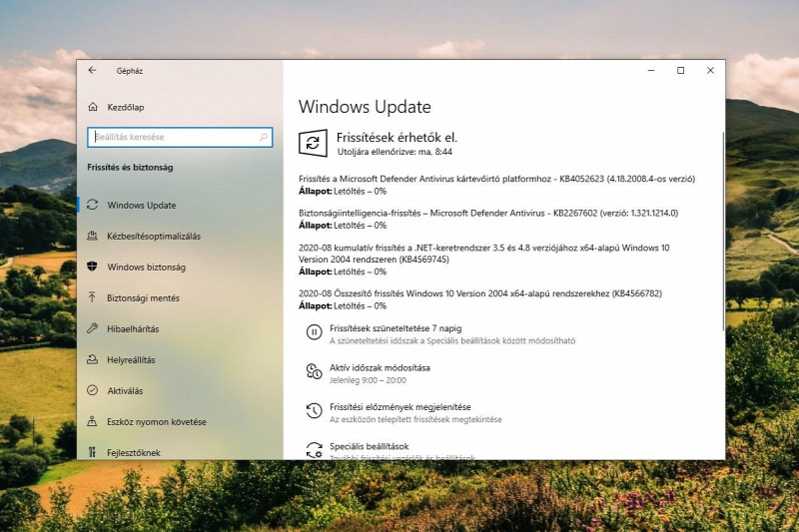This screenshot has width=799, height=532.
Task: Click the Biztonsági mentés upload arrow icon
Action: pyautogui.click(x=92, y=297)
